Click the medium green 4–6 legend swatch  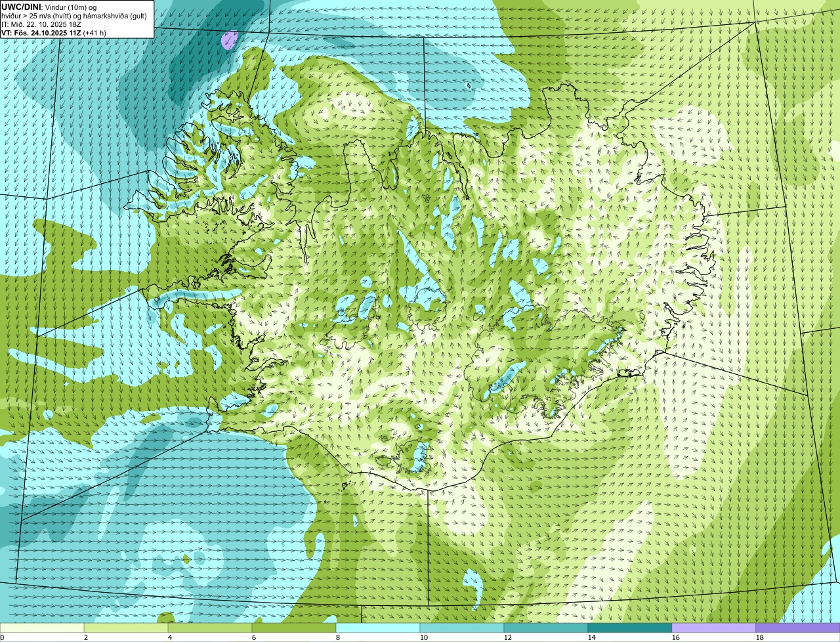coord(210,628)
